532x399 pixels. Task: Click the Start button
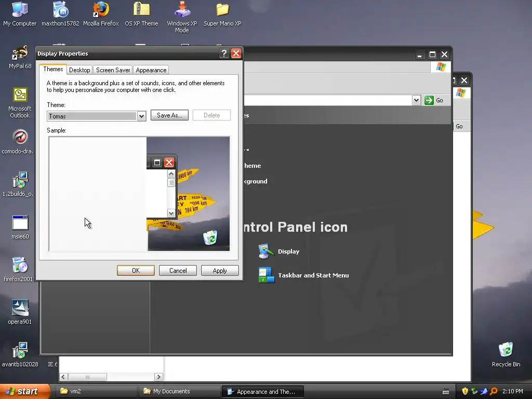coord(25,391)
